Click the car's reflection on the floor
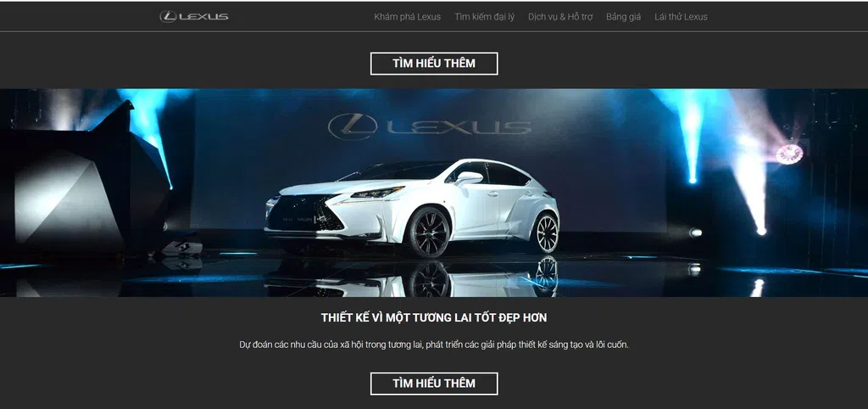The height and width of the screenshot is (409, 868). pyautogui.click(x=413, y=277)
